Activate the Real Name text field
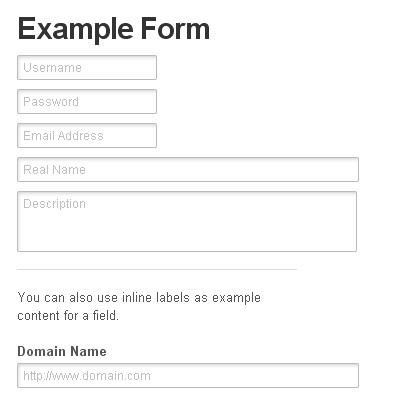The height and width of the screenshot is (398, 416). tap(188, 170)
